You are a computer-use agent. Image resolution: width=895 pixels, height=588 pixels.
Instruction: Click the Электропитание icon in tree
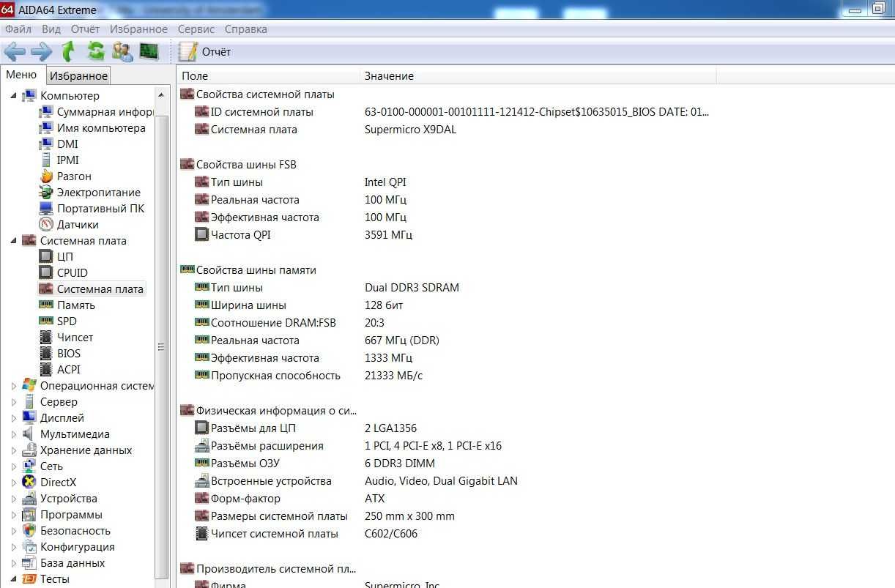pos(46,192)
